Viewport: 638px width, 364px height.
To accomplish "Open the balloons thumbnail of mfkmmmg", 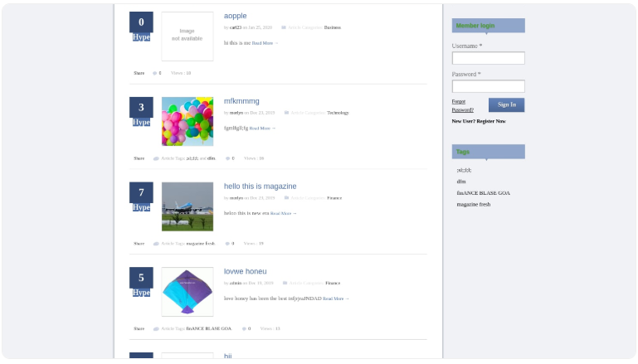I will pos(188,121).
